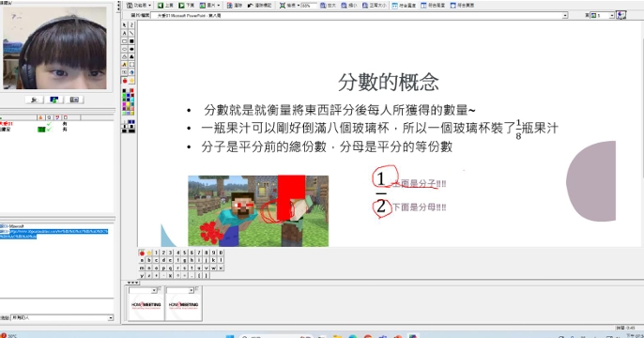Viewport: 644px width, 338px height.
Task: Select the arrow pointer tool
Action: (x=125, y=25)
